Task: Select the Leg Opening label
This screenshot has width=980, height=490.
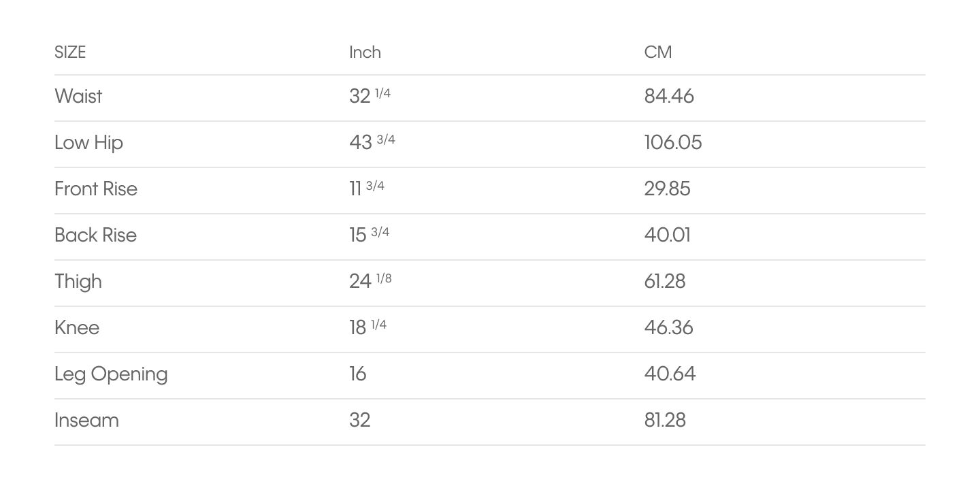Action: pyautogui.click(x=111, y=374)
